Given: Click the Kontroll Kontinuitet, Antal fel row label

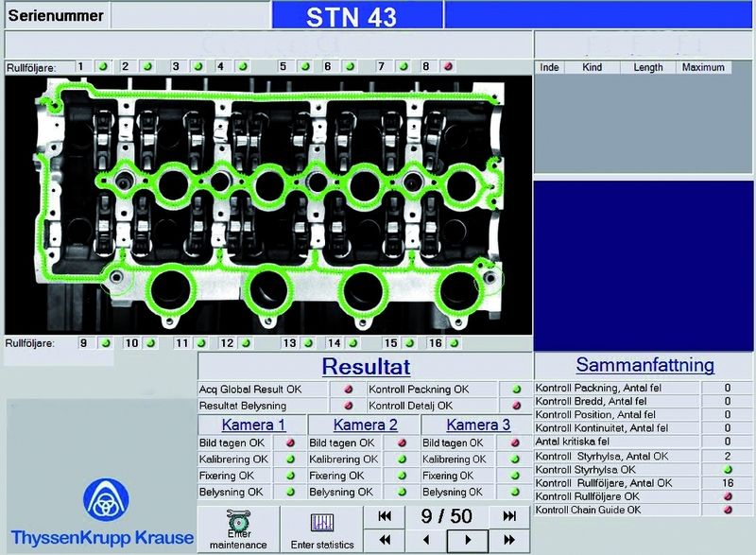Looking at the screenshot, I should pos(602,428).
